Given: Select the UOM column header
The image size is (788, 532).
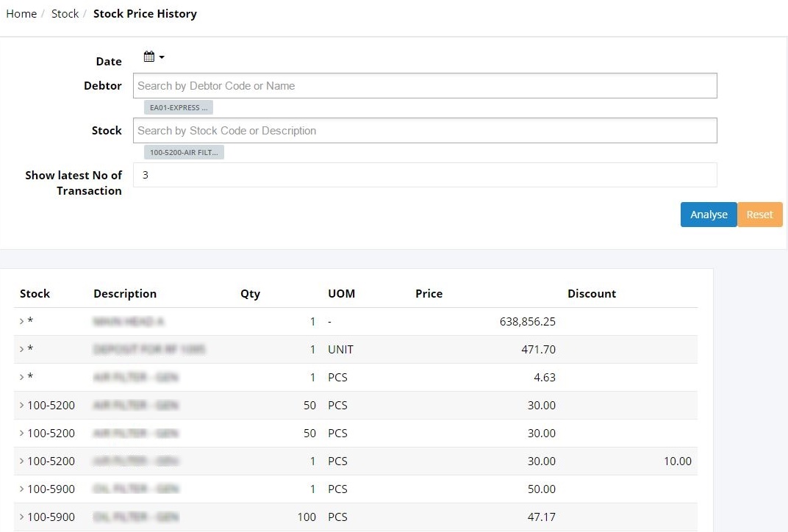Looking at the screenshot, I should click(341, 293).
